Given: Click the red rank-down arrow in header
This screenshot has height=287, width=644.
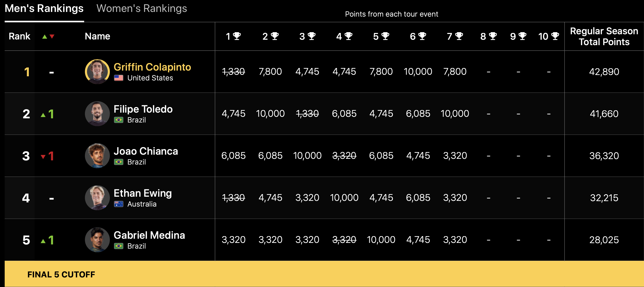Looking at the screenshot, I should click(52, 37).
